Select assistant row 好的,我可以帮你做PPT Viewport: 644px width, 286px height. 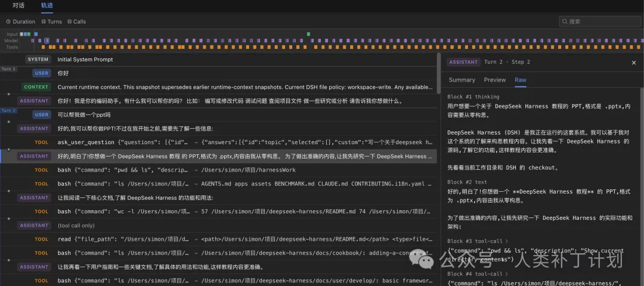[x=218, y=129]
